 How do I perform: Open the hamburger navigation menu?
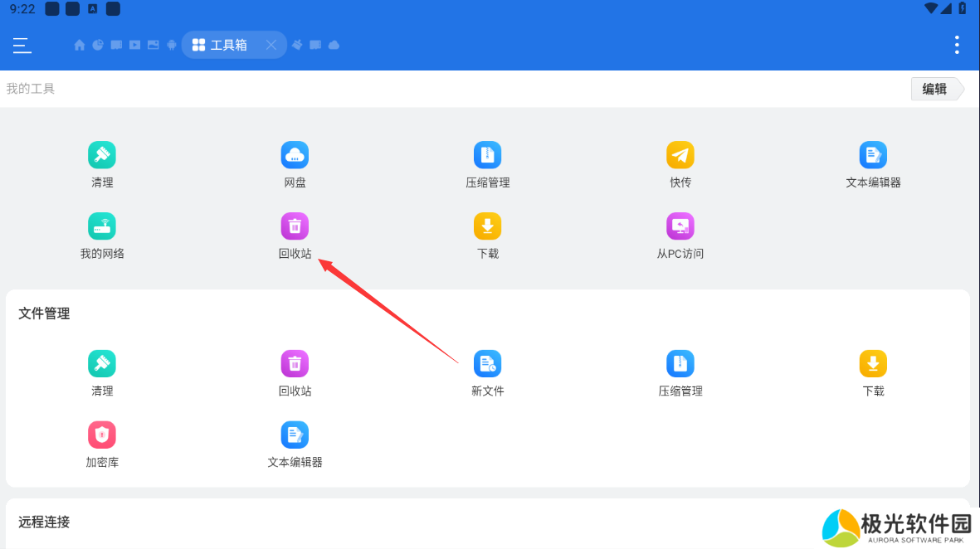[22, 45]
